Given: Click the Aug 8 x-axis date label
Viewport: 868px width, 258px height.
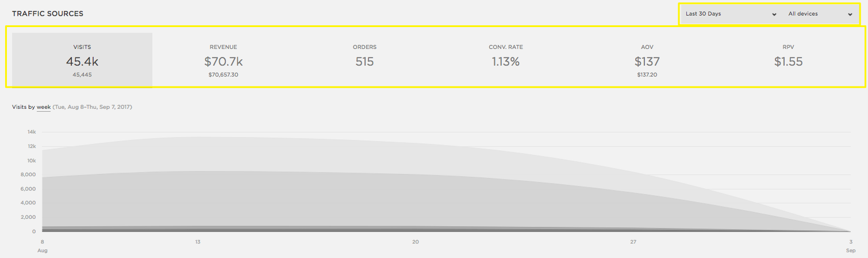Looking at the screenshot, I should tap(43, 245).
